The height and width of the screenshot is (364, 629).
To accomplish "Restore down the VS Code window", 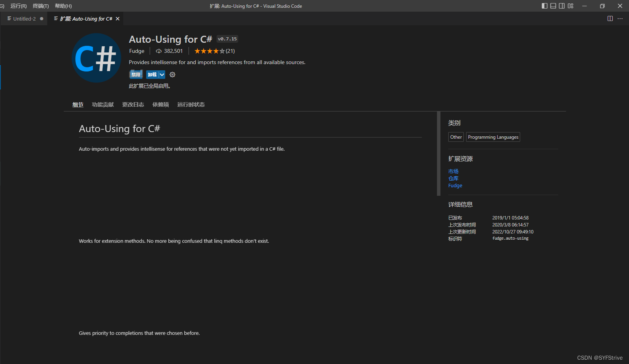I will (602, 6).
